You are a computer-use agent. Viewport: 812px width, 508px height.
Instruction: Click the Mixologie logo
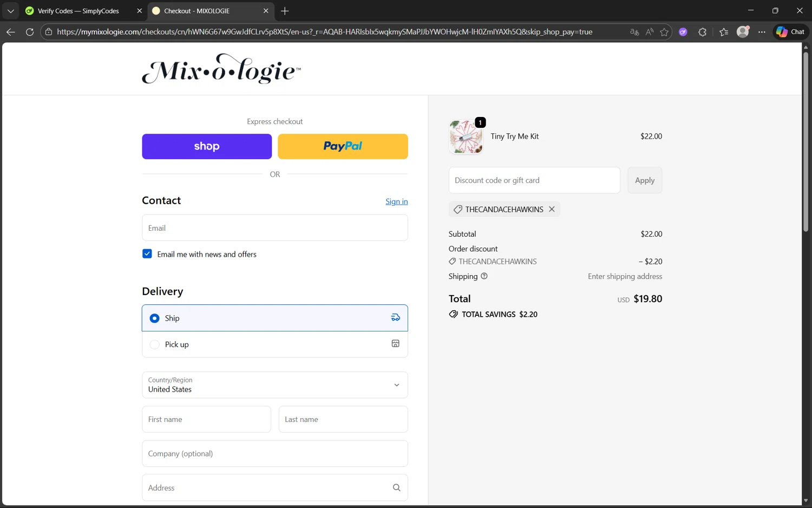coord(221,69)
